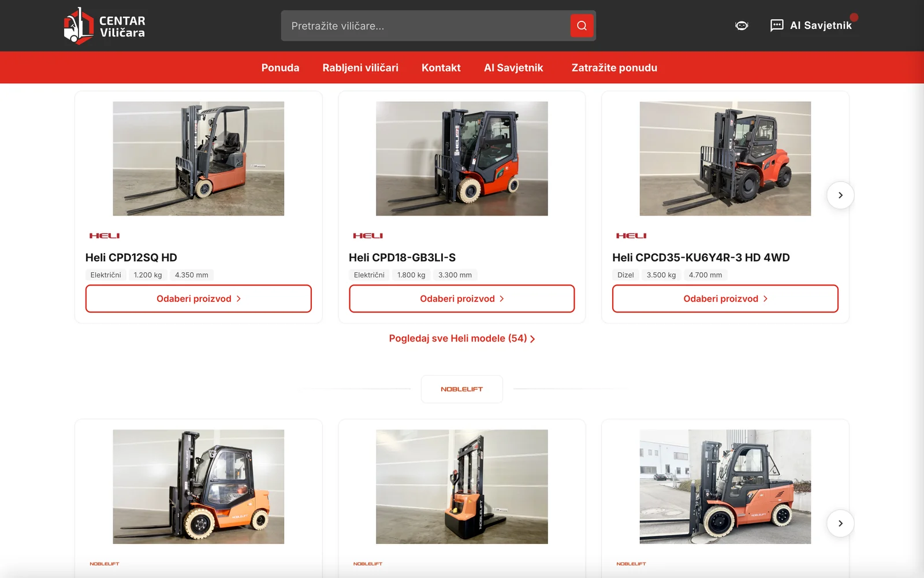Click the 1.800 kg capacity tag
Viewport: 924px width, 578px height.
(411, 275)
